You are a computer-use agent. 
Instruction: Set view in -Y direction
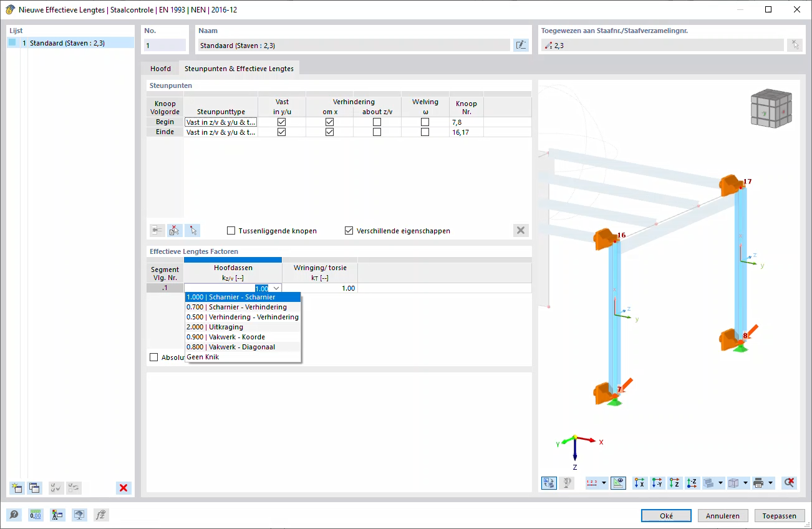[x=658, y=483]
